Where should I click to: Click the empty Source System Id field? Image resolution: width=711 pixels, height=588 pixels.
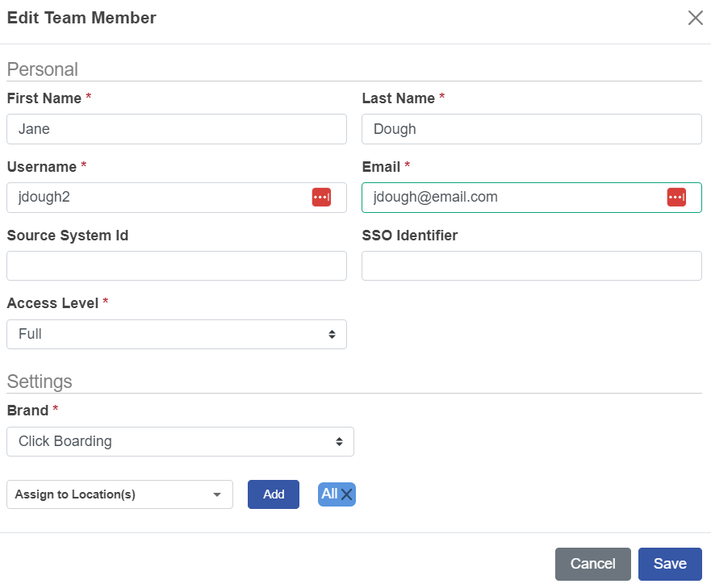click(x=176, y=265)
